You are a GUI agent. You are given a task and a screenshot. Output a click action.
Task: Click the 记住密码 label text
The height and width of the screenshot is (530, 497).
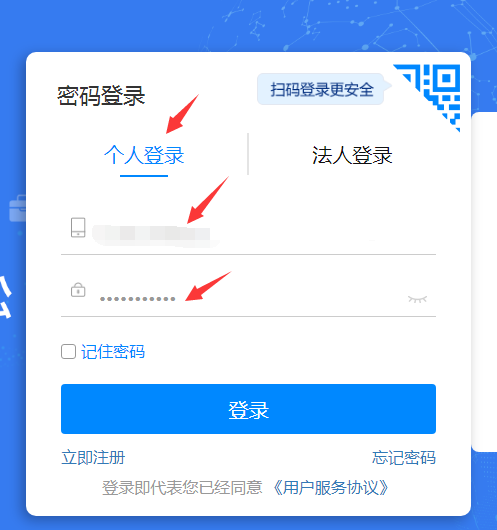coord(113,352)
